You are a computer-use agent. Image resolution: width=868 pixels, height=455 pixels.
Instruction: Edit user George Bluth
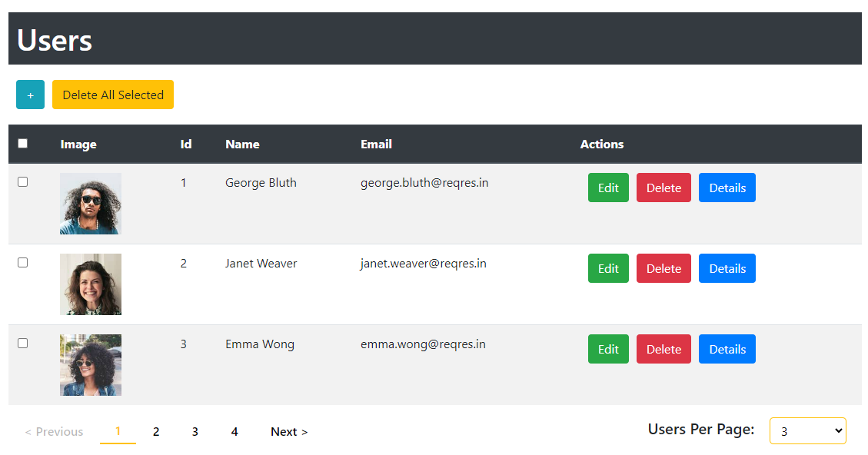point(608,188)
